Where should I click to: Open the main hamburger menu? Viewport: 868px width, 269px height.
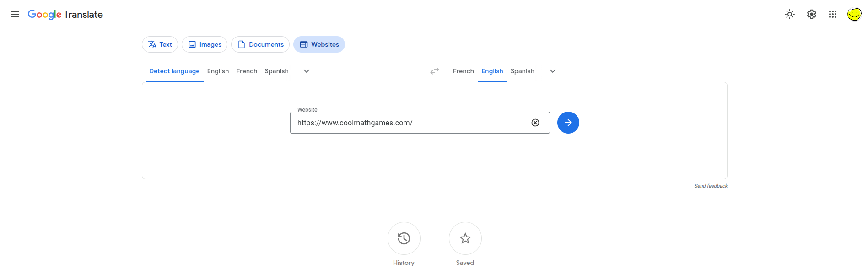15,14
